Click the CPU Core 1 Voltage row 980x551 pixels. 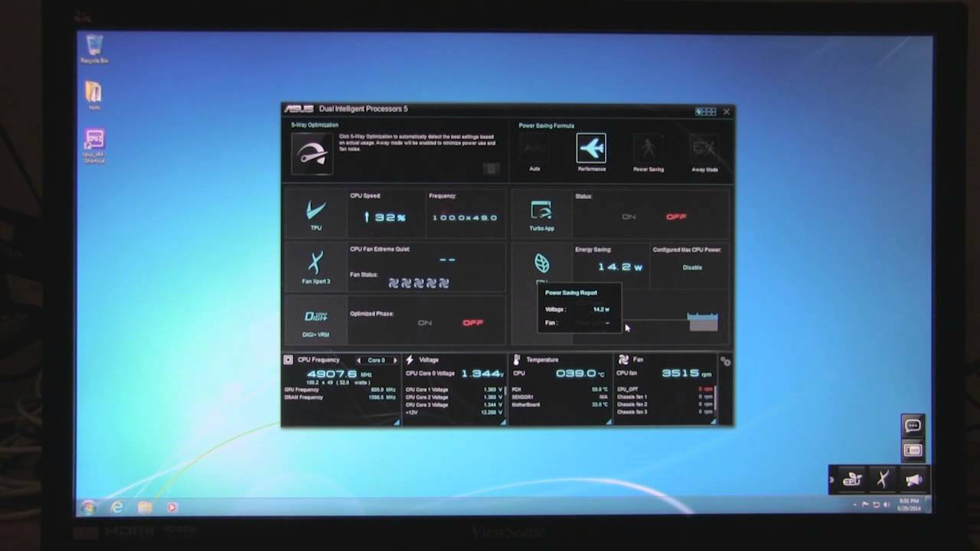click(x=454, y=390)
